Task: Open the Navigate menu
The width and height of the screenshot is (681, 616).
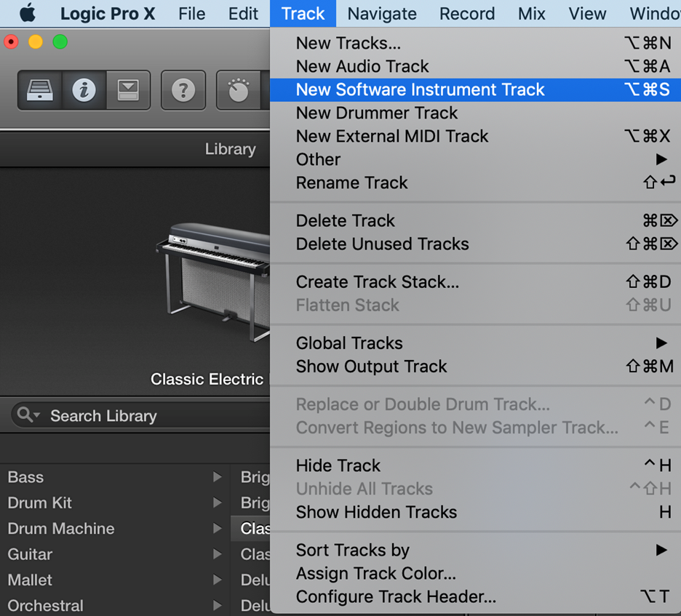Action: click(382, 14)
